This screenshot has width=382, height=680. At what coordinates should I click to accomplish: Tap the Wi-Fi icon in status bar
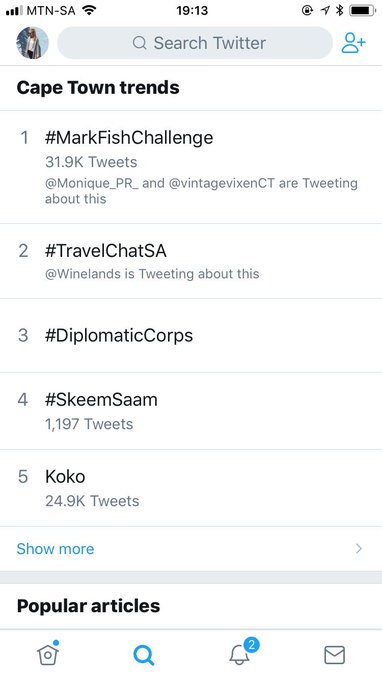[x=89, y=10]
